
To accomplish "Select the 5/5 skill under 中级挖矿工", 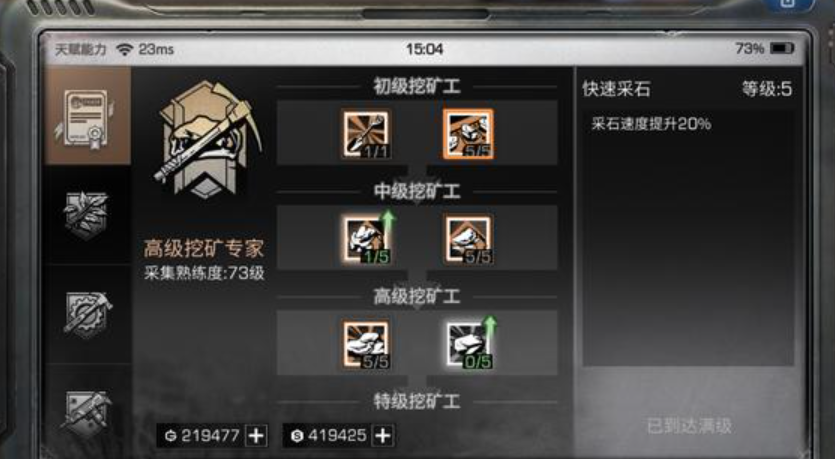I will (468, 239).
